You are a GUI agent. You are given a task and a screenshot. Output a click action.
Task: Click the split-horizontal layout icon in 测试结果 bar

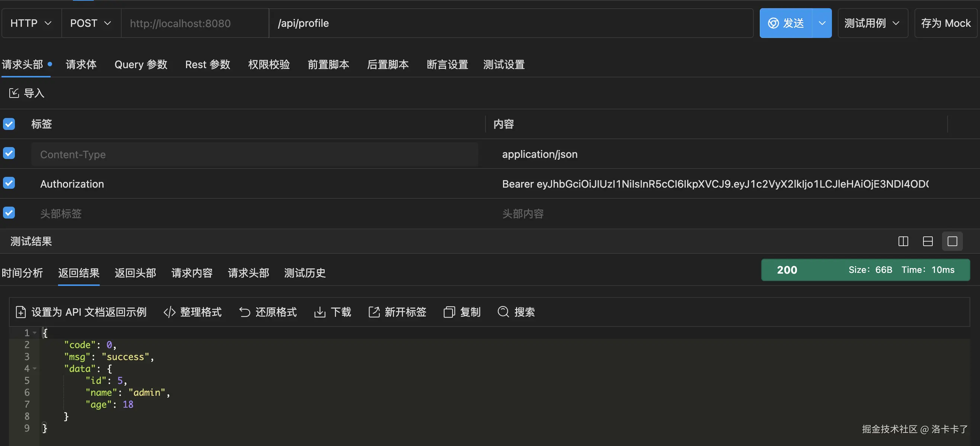[928, 241]
